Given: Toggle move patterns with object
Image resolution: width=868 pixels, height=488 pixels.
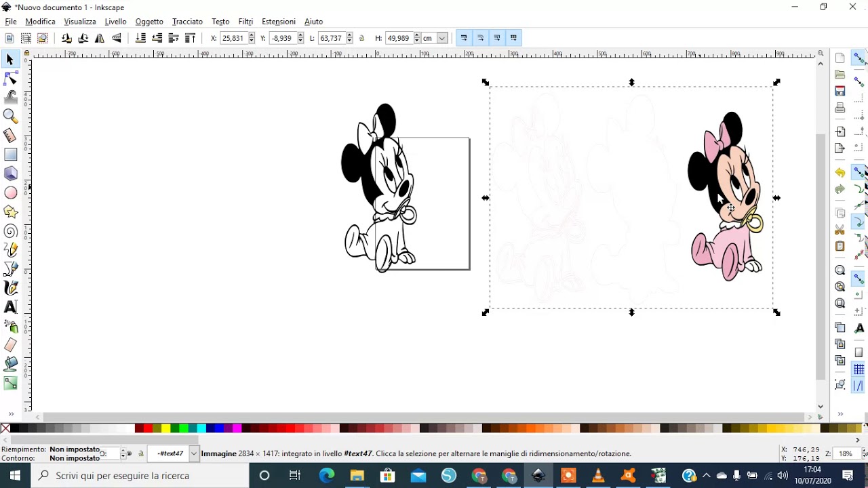Looking at the screenshot, I should [513, 38].
